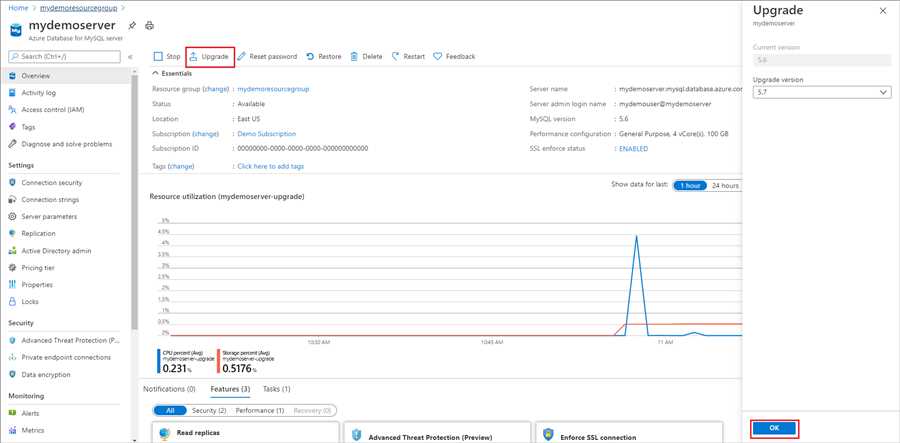This screenshot has width=900, height=443.
Task: Select 1 hour data range
Action: [x=689, y=185]
